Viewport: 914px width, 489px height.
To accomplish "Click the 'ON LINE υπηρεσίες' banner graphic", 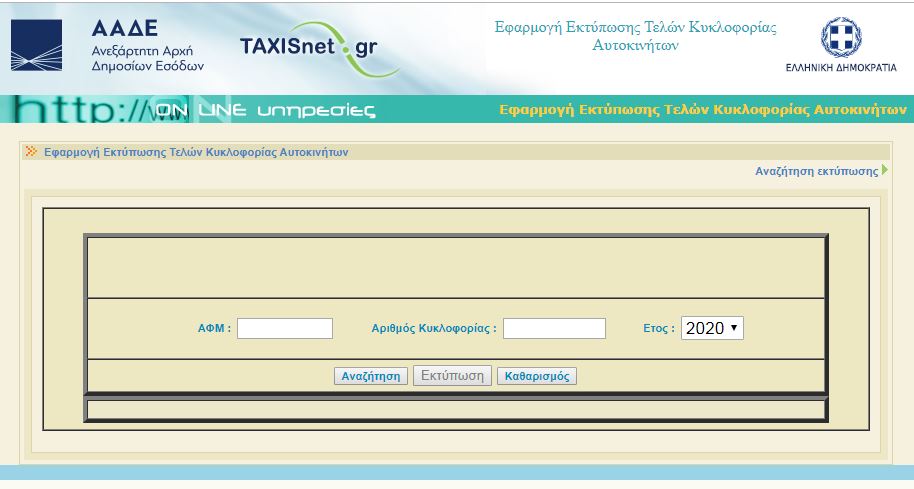I will point(265,109).
